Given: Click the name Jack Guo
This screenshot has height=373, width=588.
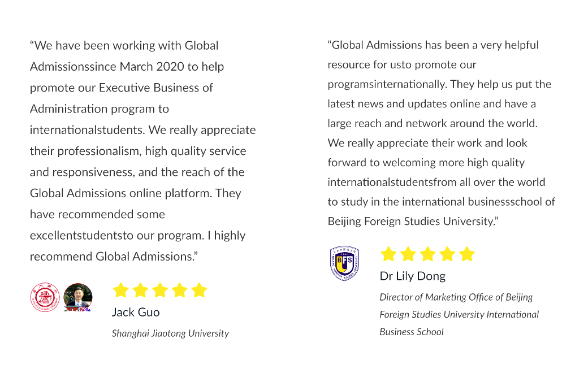Looking at the screenshot, I should 136,313.
